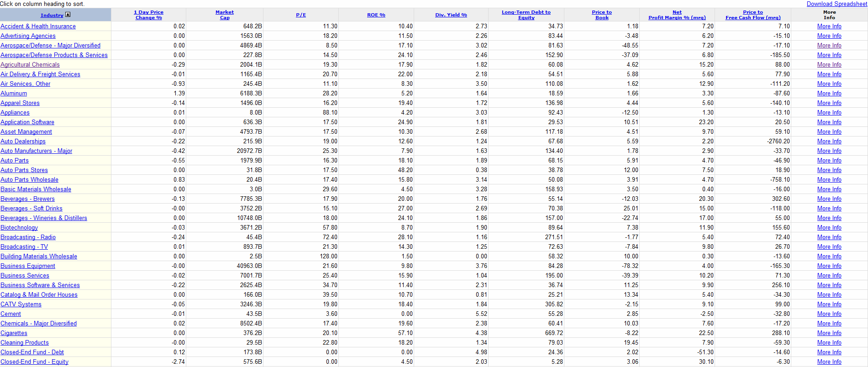Open Advertising Agencies industry link

click(28, 36)
